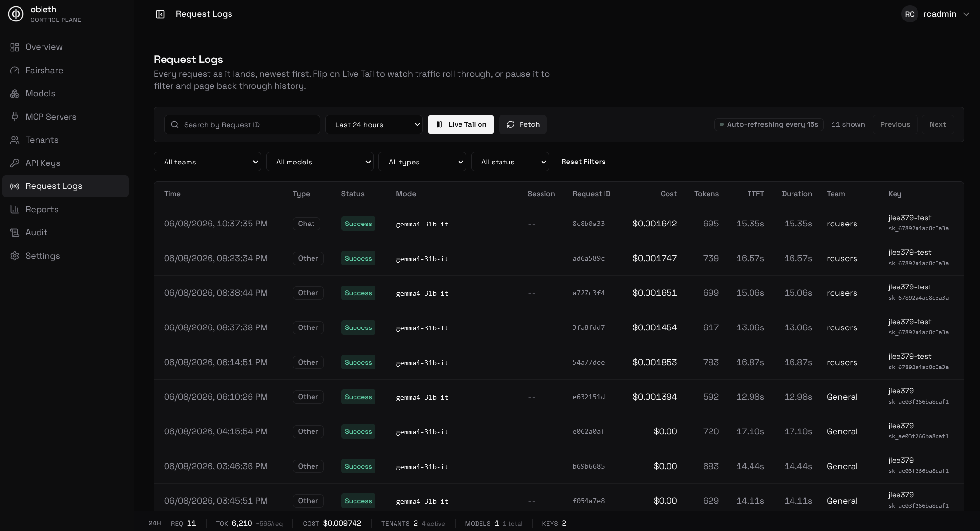
Task: Click Reset Filters
Action: tap(583, 162)
